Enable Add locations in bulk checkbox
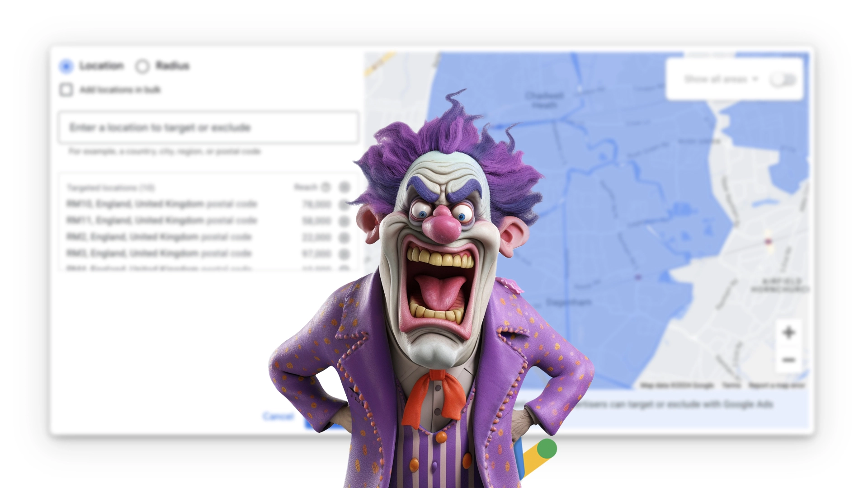 pos(67,89)
